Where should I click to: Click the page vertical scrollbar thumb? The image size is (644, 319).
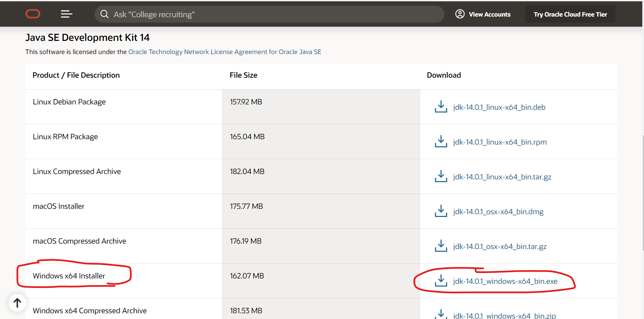point(643,193)
